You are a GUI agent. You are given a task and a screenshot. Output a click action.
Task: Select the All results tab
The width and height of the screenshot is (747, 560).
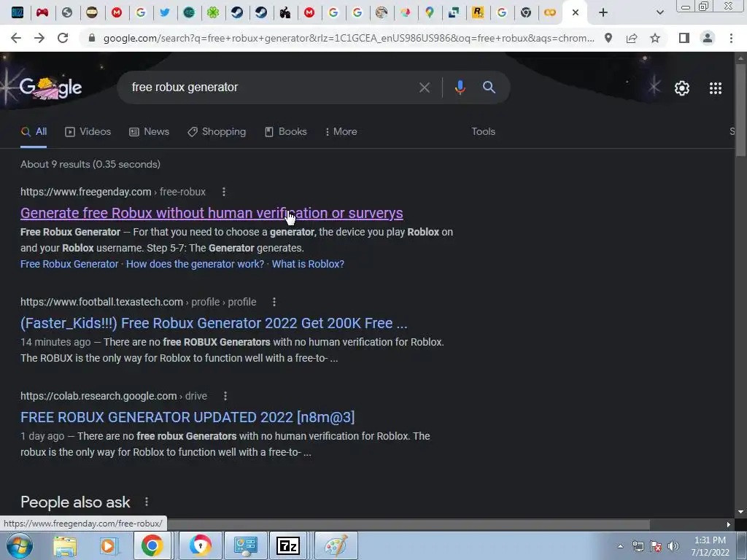point(34,131)
